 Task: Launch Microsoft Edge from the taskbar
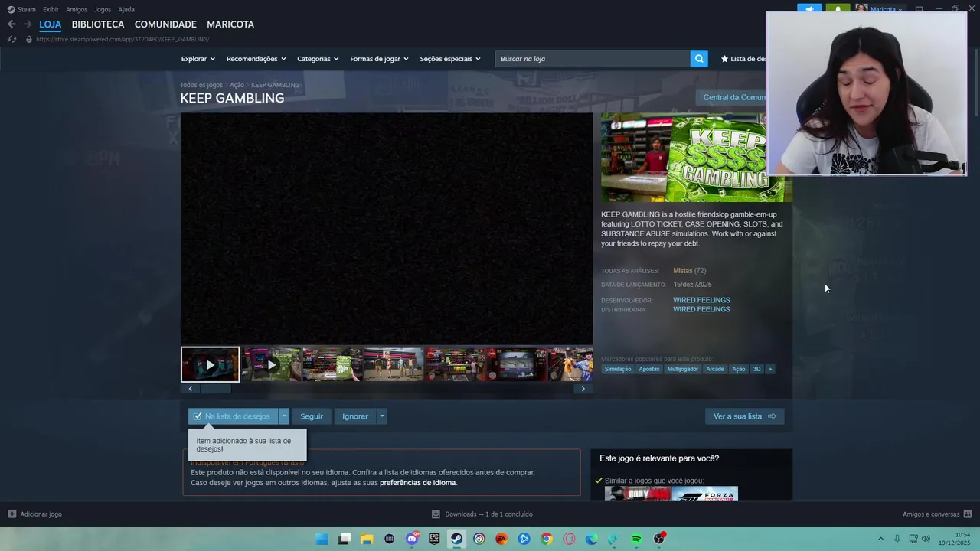tap(591, 539)
